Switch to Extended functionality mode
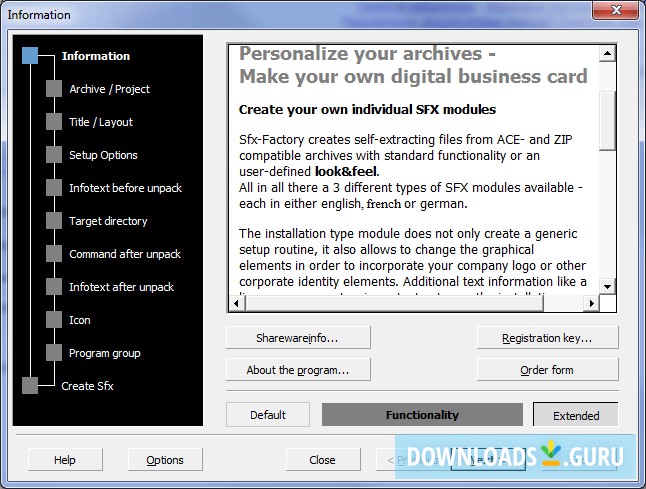This screenshot has width=646, height=489. tap(576, 415)
